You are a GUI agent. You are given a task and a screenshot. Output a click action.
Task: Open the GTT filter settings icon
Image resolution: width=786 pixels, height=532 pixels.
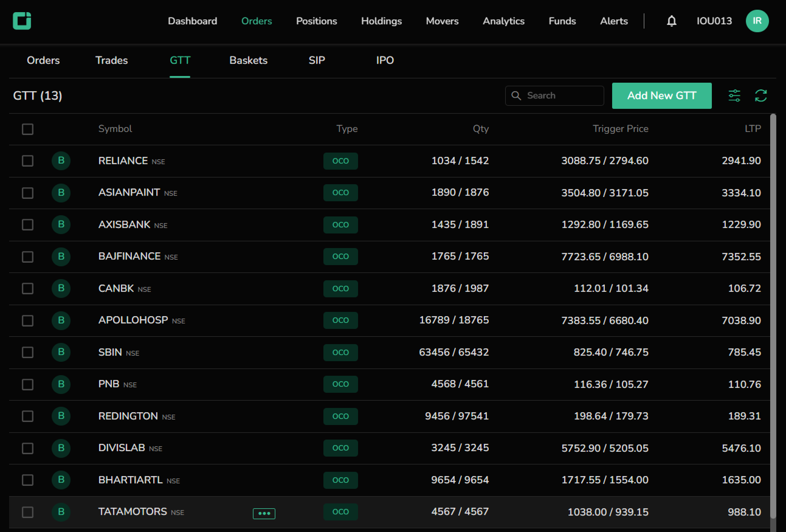[734, 96]
